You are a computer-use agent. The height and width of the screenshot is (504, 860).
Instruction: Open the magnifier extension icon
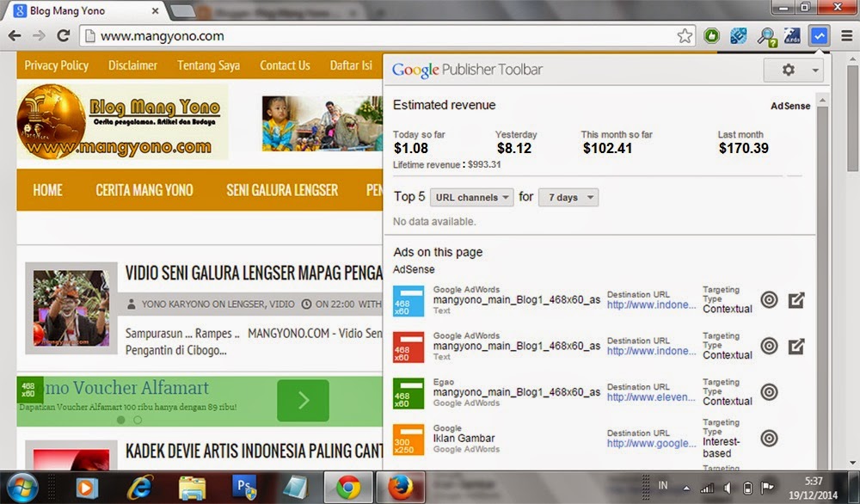pyautogui.click(x=766, y=37)
